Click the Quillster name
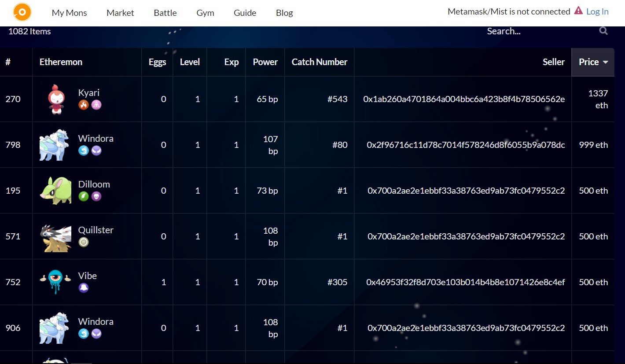The image size is (625, 364). pyautogui.click(x=96, y=230)
